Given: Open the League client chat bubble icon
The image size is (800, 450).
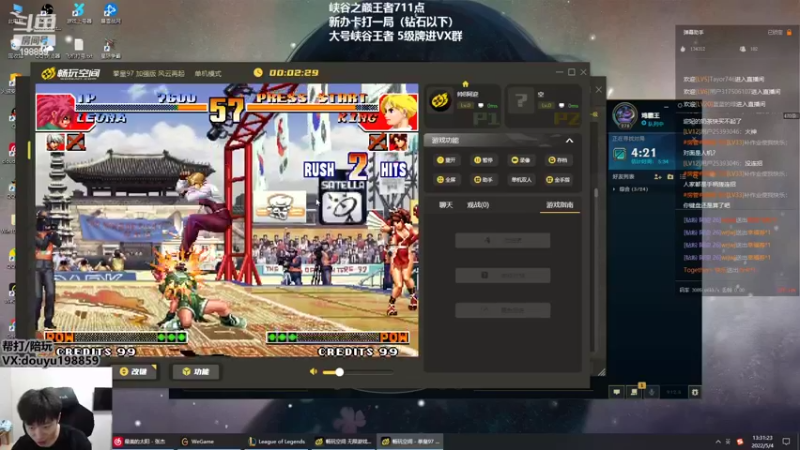Looking at the screenshot, I should point(617,392).
